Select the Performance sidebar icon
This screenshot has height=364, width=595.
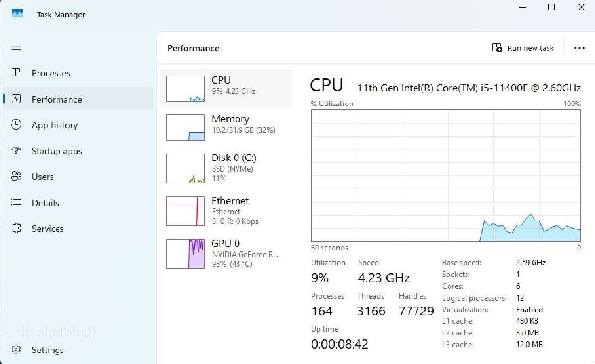(16, 99)
